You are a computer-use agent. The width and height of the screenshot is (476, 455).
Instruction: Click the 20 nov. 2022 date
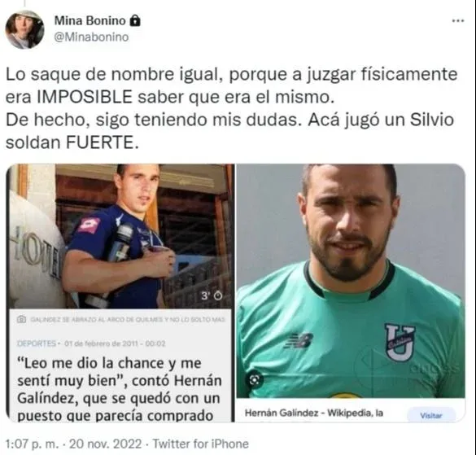(105, 444)
